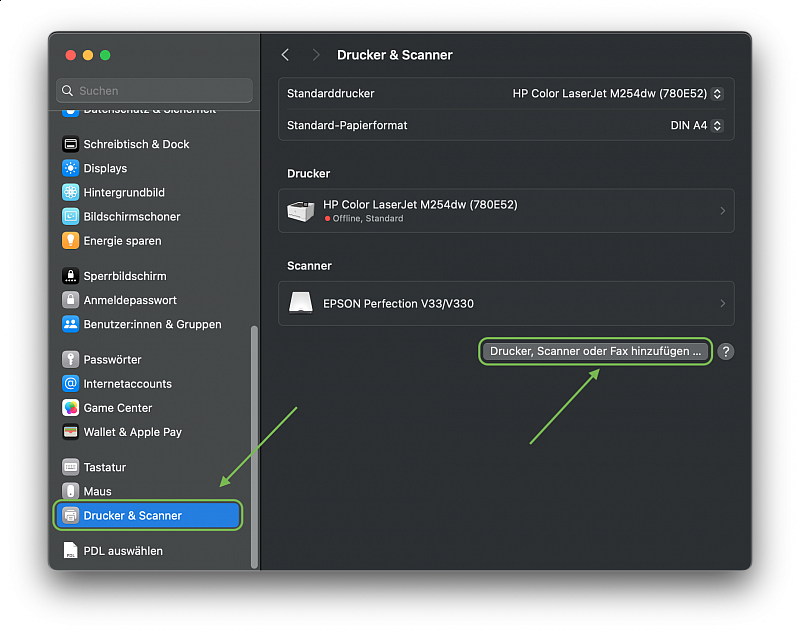Select Benutzer:innen & Gruppen entry
The height and width of the screenshot is (635, 800).
(148, 324)
